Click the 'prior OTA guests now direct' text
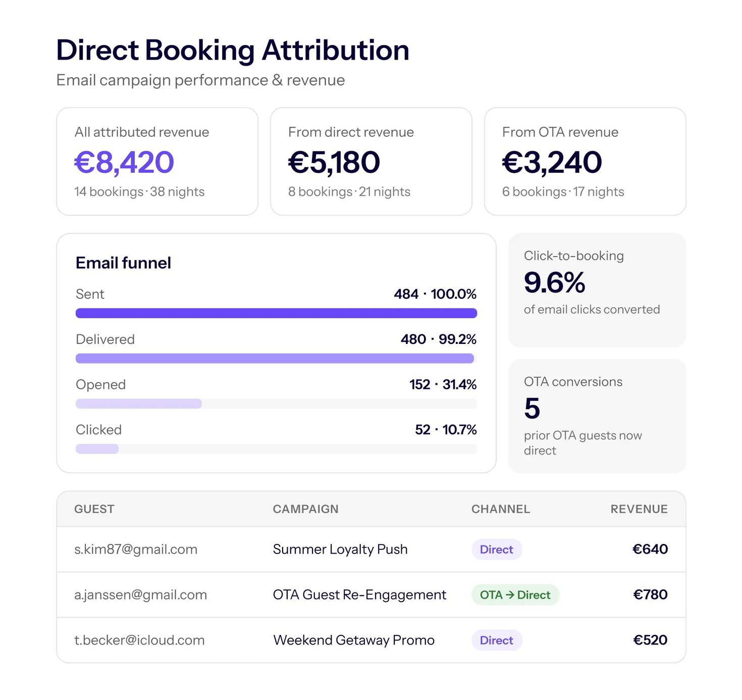The height and width of the screenshot is (700, 742). 583,443
